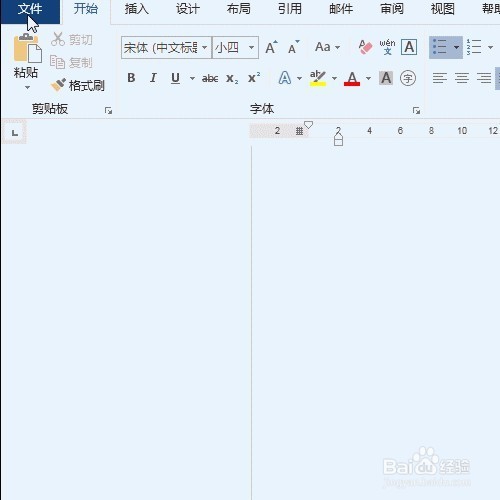Expand the bullet library dropdown arrow
The image size is (500, 500).
tap(457, 47)
